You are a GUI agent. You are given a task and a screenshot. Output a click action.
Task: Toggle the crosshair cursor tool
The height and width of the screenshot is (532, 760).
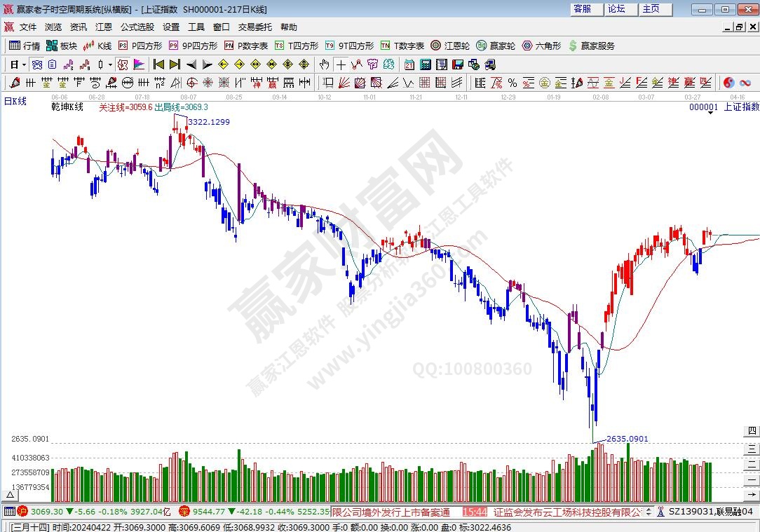coord(341,64)
